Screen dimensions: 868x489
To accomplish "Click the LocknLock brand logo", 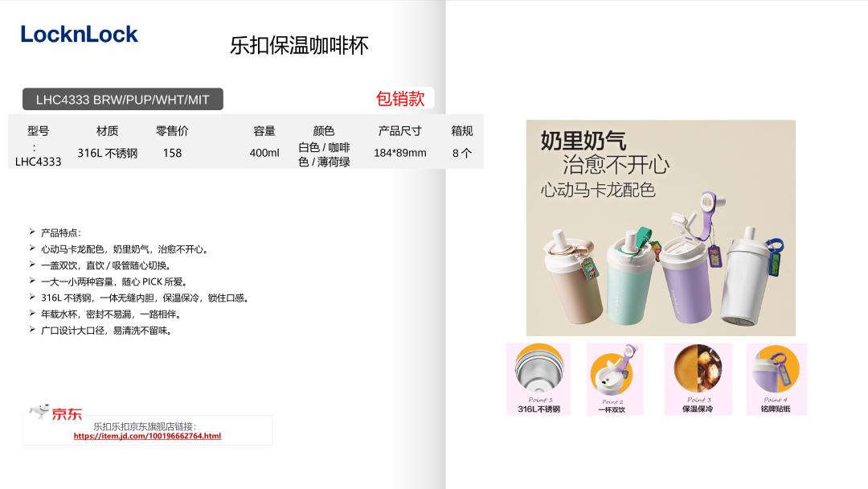I will tap(79, 35).
